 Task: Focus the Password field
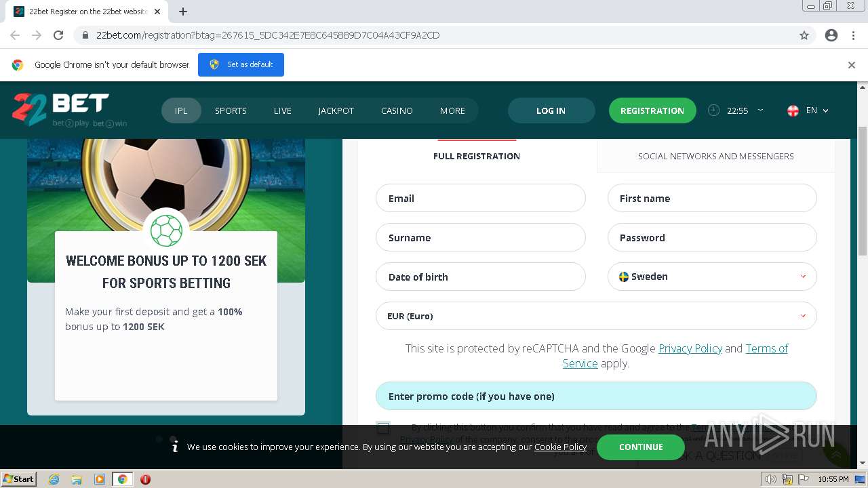coord(712,237)
